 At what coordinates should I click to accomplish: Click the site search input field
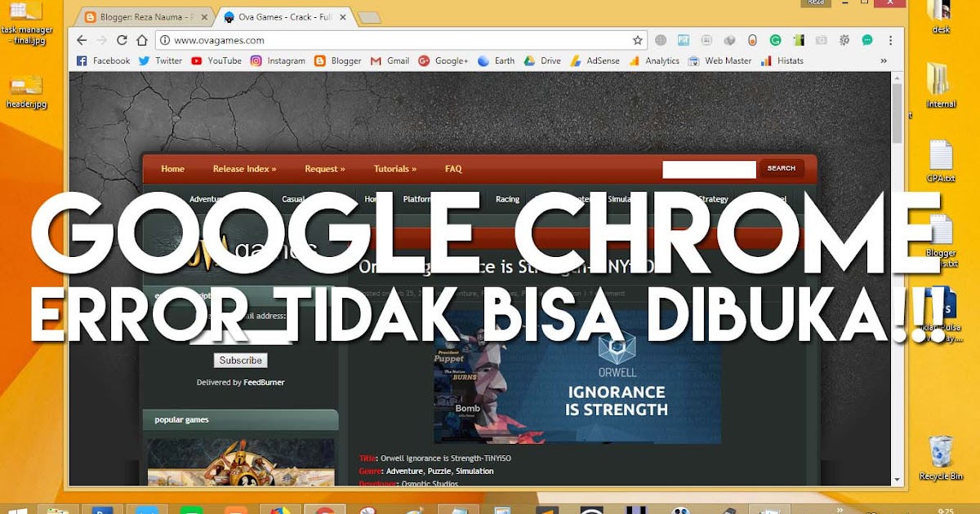(709, 170)
